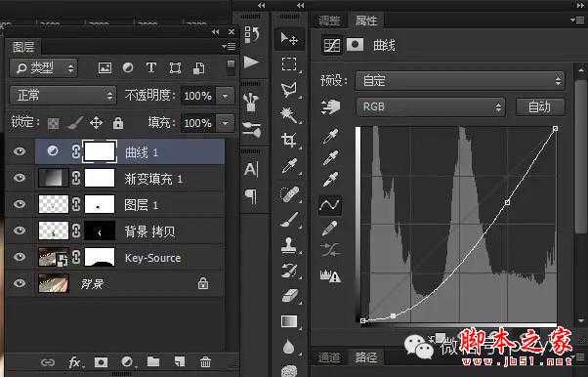The height and width of the screenshot is (377, 588).
Task: Select the Eyedropper tool in toolbar
Action: point(289,165)
